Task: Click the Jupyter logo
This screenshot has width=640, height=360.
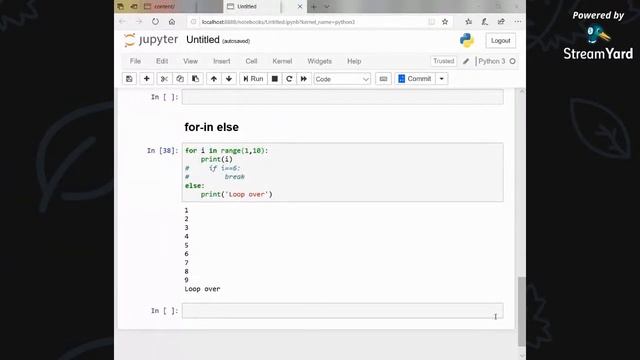Action: click(151, 40)
